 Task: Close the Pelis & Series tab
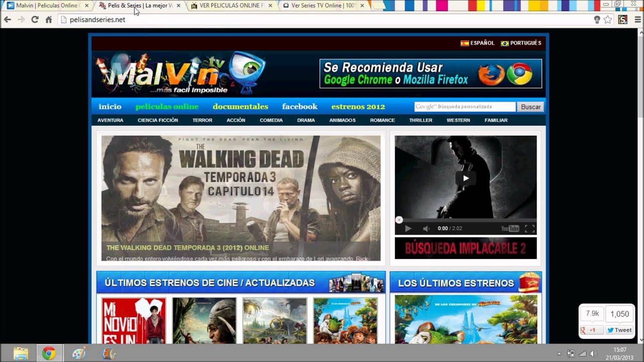[x=178, y=6]
